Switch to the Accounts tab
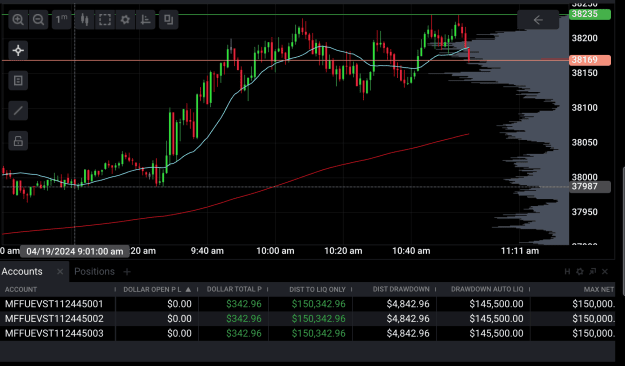Viewport: 625px width, 366px height. (22, 272)
